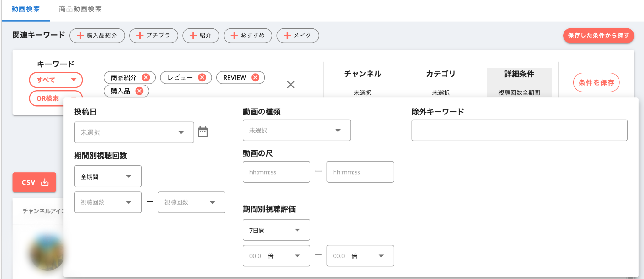Clear all keywords with the large X
The width and height of the screenshot is (644, 279).
coord(291,85)
